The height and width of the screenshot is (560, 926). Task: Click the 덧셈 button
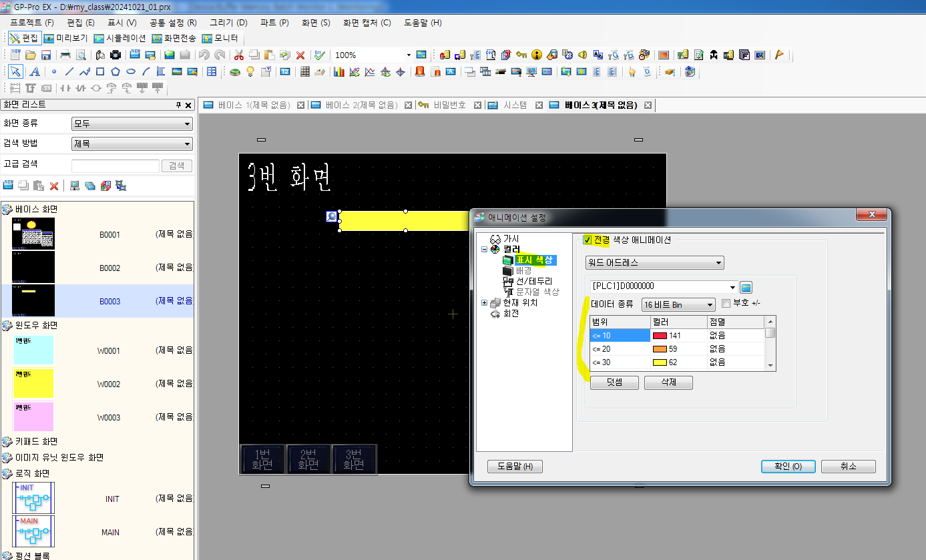614,383
